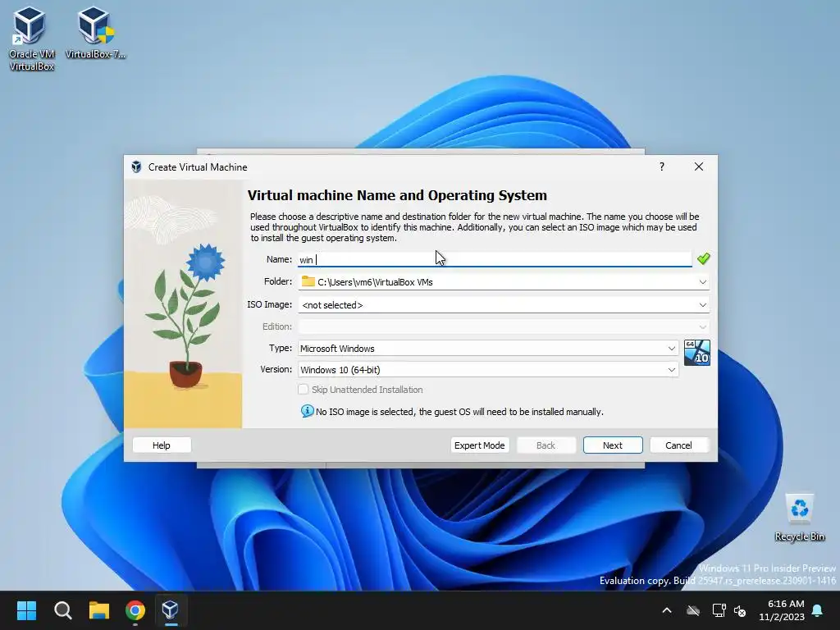Toggle Skip Unattended Installation checkbox
The width and height of the screenshot is (840, 630).
click(x=304, y=390)
